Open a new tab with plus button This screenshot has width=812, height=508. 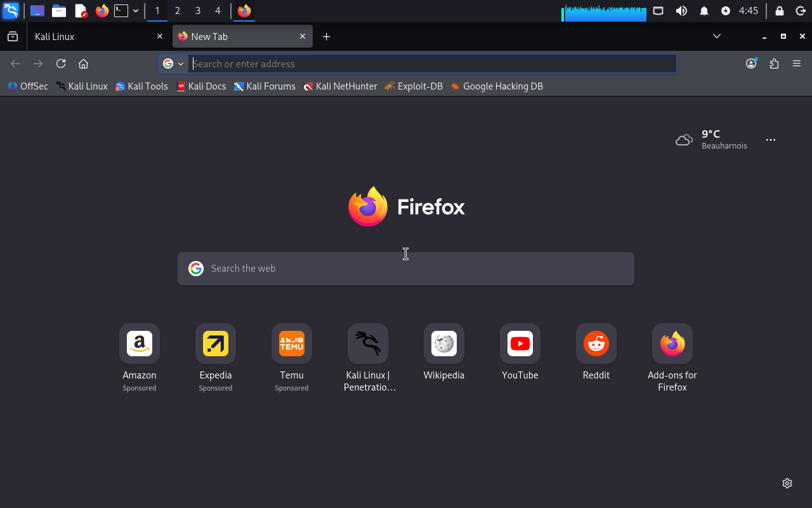(x=326, y=36)
